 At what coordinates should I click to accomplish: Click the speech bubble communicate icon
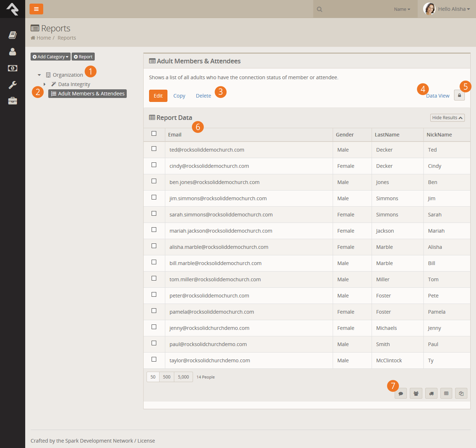(401, 394)
